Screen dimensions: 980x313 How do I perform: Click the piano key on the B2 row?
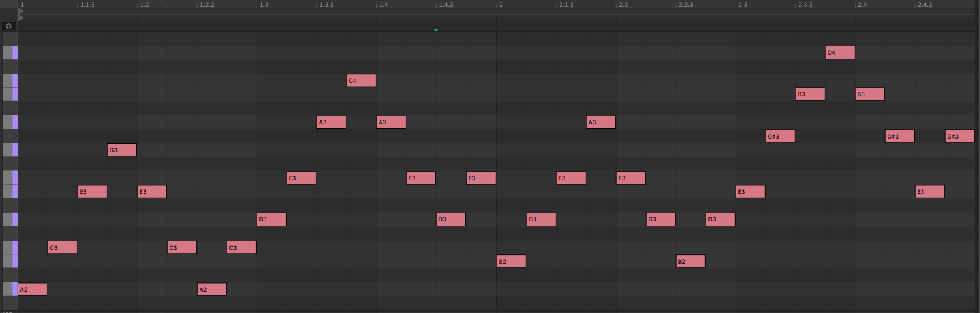click(10, 261)
